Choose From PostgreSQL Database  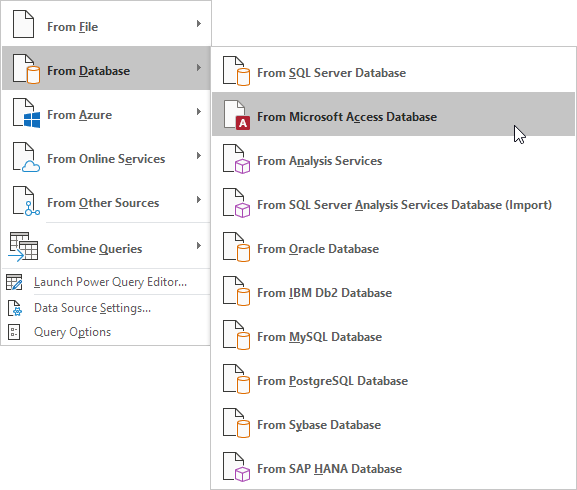point(393,379)
